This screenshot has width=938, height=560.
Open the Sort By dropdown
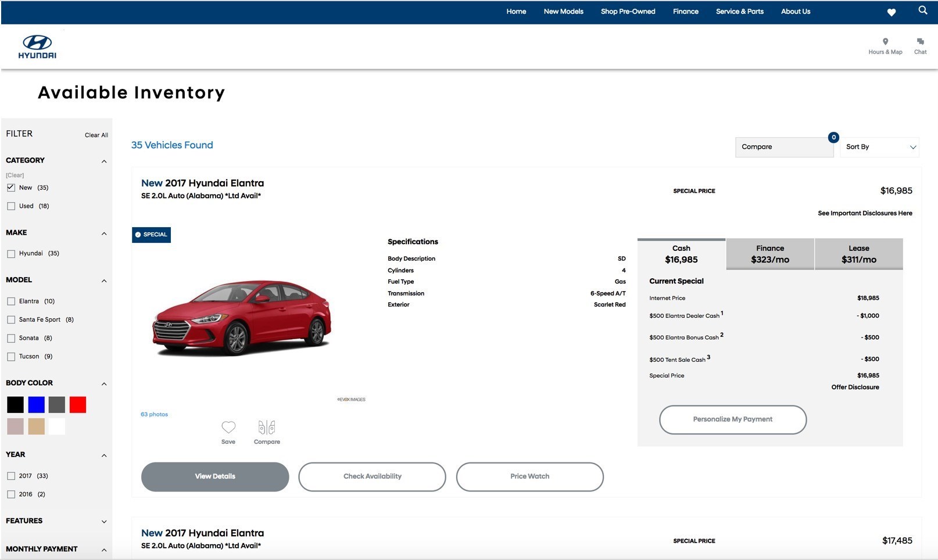coord(879,147)
